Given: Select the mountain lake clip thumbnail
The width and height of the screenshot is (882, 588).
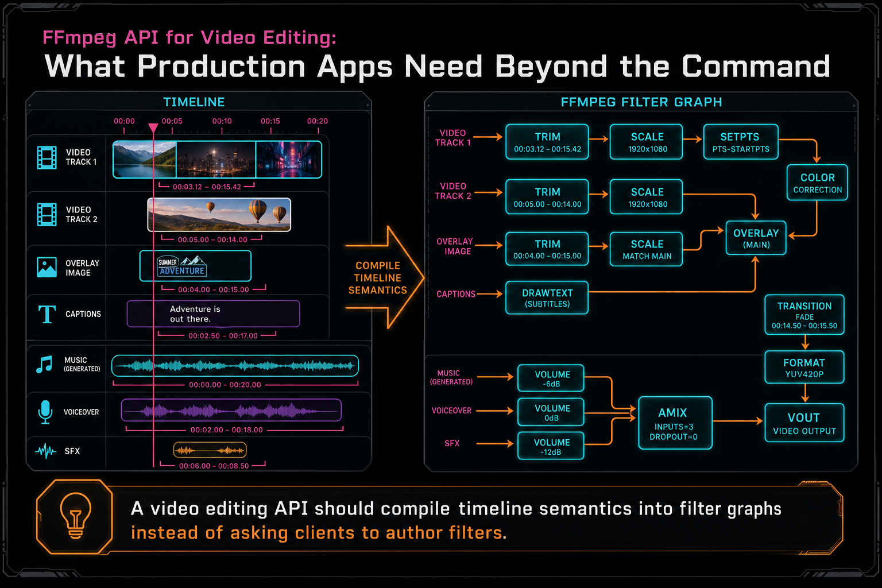Looking at the screenshot, I should (145, 160).
